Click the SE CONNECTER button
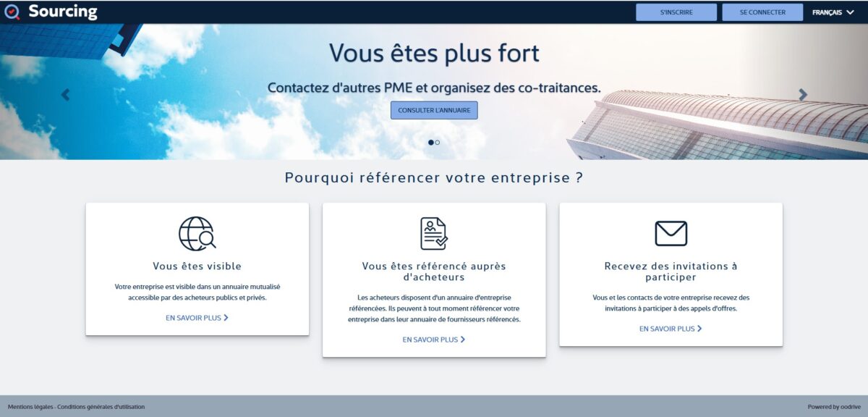868x417 pixels. point(762,12)
